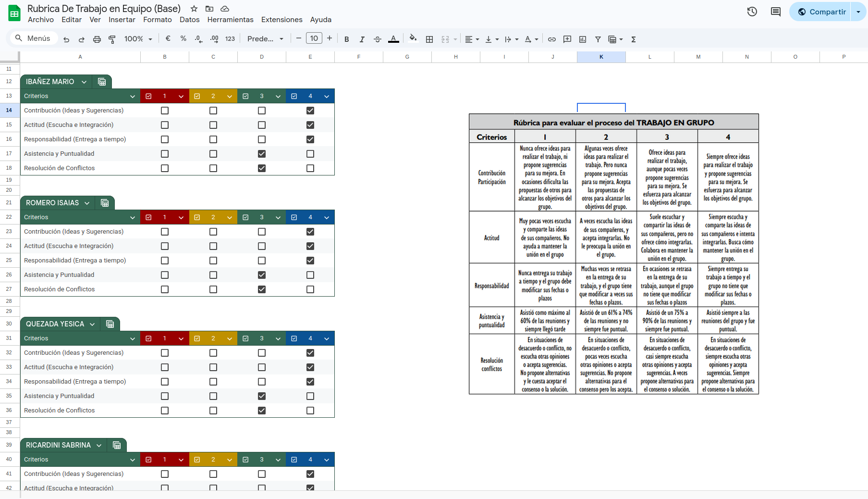Check level 3 for QUEZADA Actitud row 33
Image resolution: width=868 pixels, height=499 pixels.
pyautogui.click(x=262, y=367)
